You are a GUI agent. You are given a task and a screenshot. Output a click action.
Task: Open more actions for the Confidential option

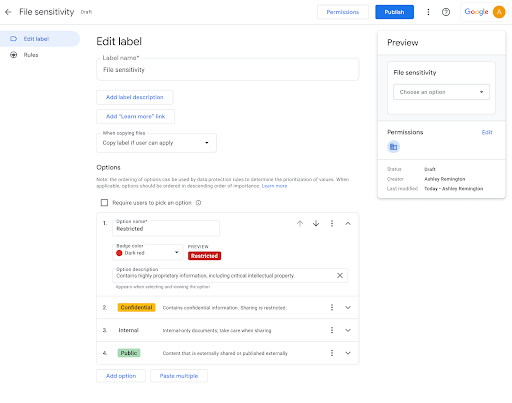point(332,307)
